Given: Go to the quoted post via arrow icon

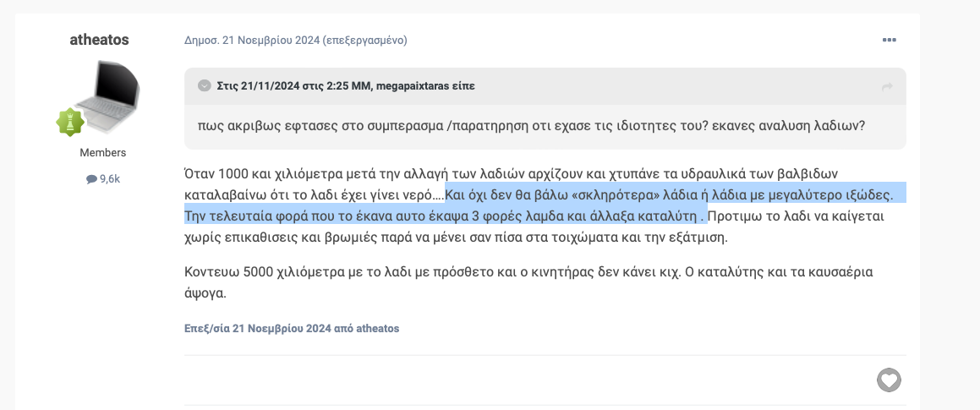Looking at the screenshot, I should [887, 88].
